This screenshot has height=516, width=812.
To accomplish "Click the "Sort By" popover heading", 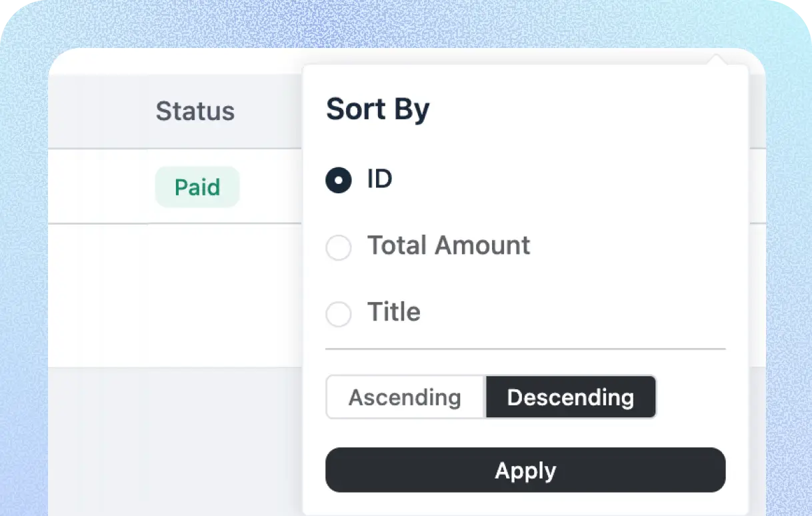I will pyautogui.click(x=378, y=110).
